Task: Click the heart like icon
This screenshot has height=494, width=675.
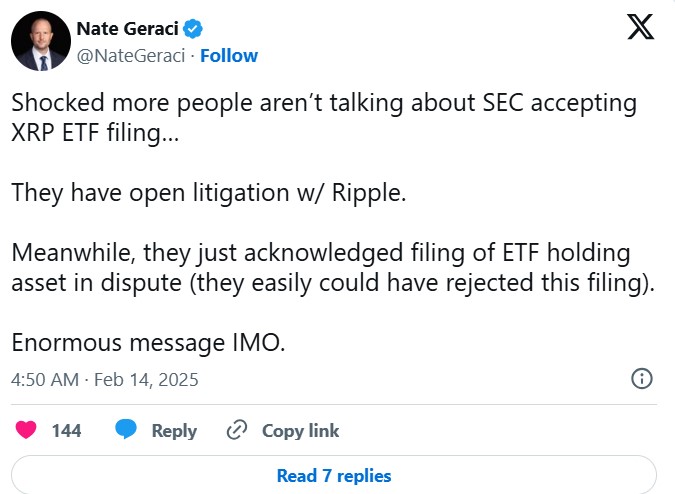Action: pos(26,430)
